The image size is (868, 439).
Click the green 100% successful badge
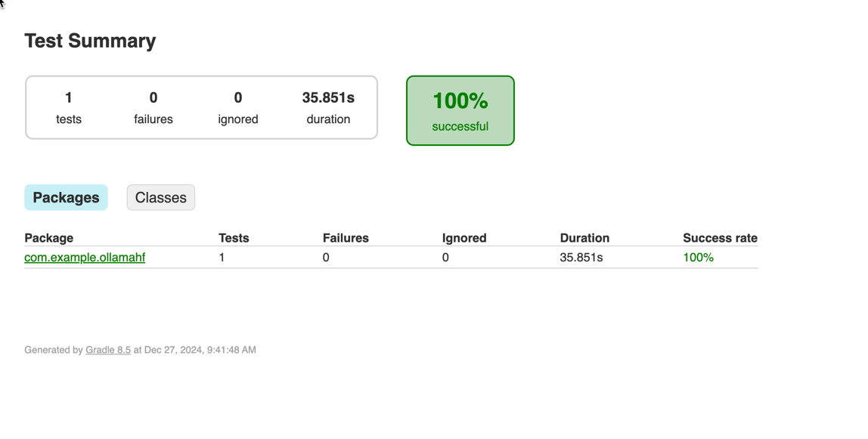pos(460,110)
